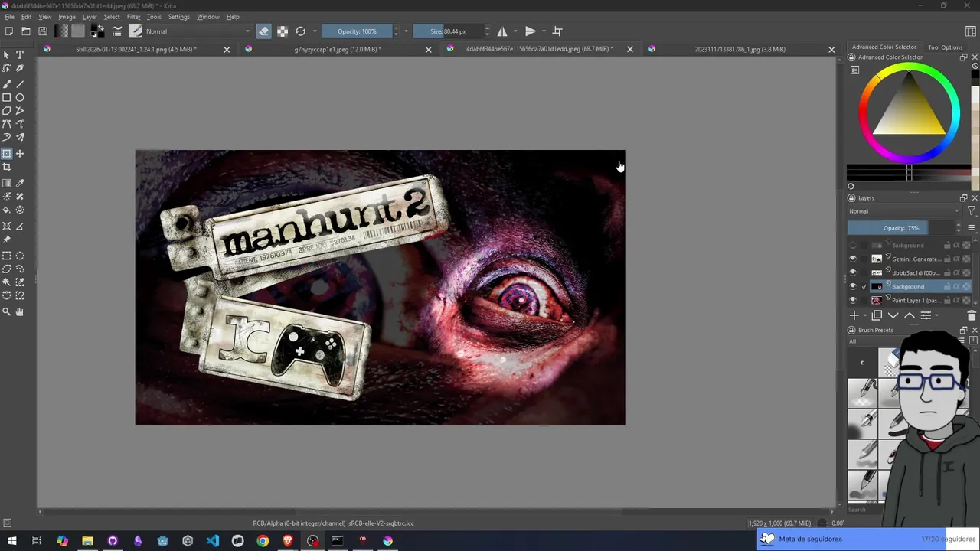Image resolution: width=980 pixels, height=551 pixels.
Task: Select the Pan hand tool
Action: tap(20, 311)
